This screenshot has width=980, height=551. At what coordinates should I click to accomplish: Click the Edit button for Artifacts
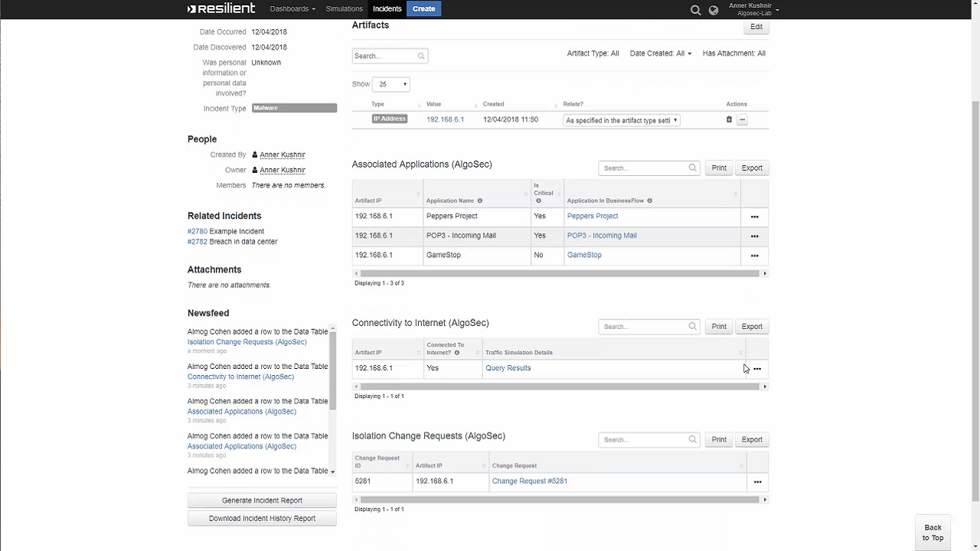(x=756, y=27)
